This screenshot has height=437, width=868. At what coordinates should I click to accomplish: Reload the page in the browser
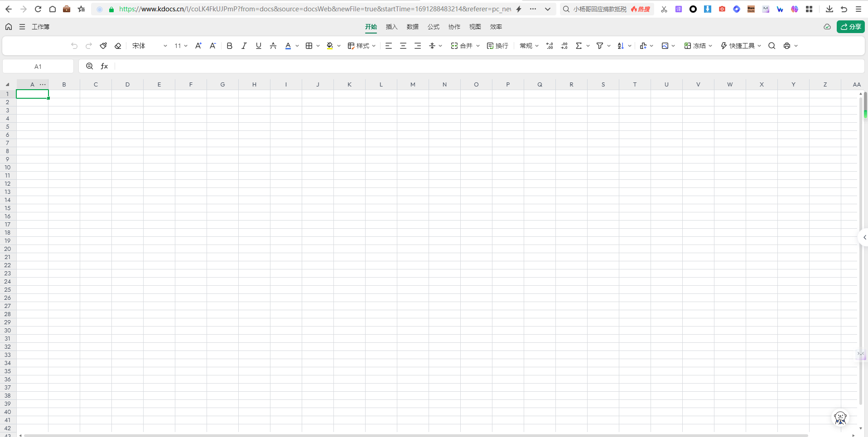tap(38, 9)
